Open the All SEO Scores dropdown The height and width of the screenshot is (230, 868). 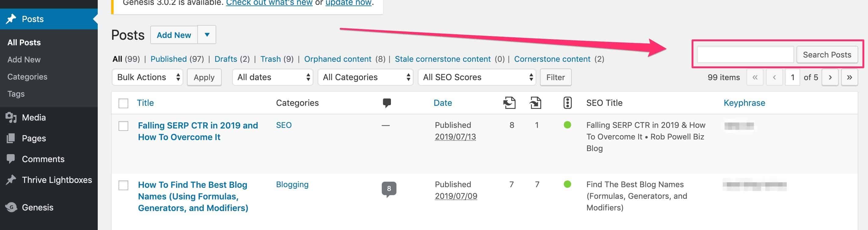pos(477,77)
